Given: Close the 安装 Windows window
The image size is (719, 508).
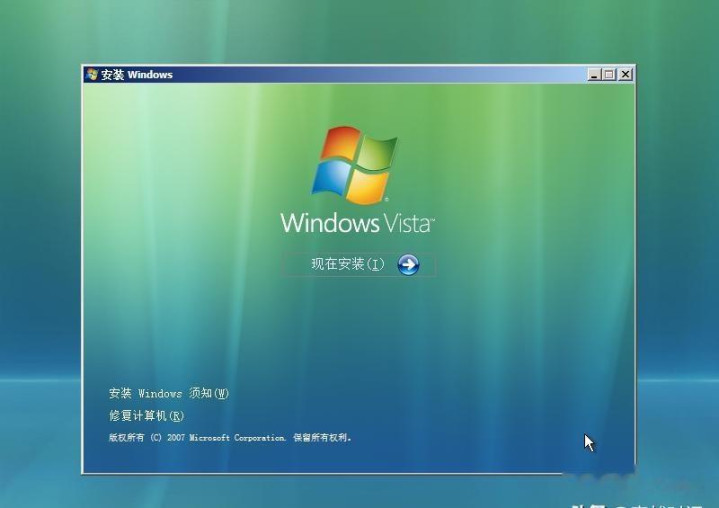Looking at the screenshot, I should point(625,74).
